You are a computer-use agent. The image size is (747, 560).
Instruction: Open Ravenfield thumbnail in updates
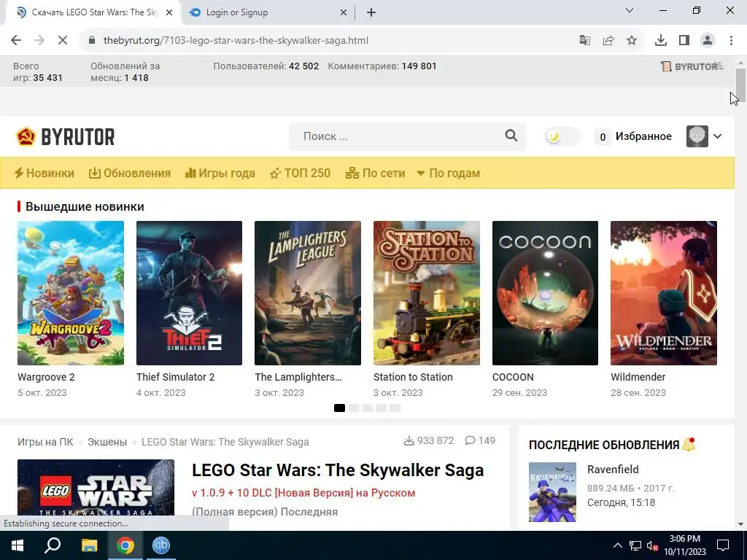(553, 492)
